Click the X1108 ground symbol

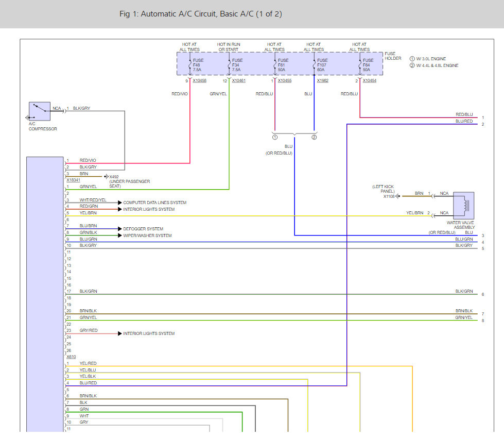coord(398,196)
